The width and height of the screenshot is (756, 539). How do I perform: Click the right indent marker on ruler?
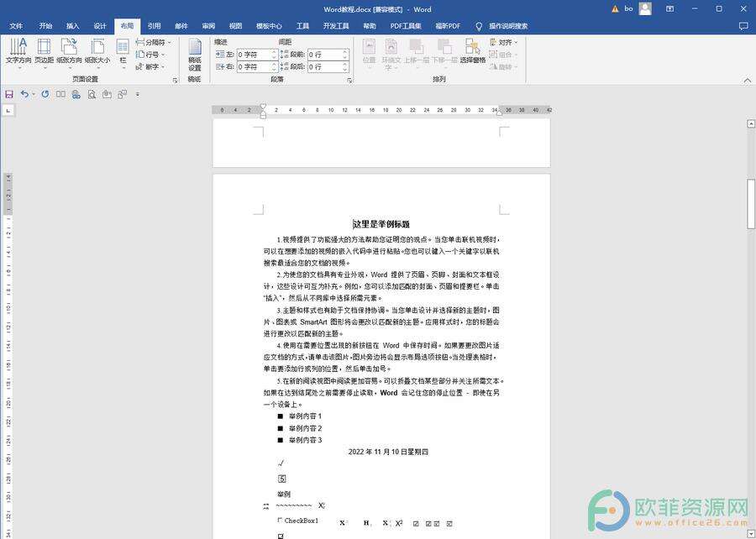499,113
